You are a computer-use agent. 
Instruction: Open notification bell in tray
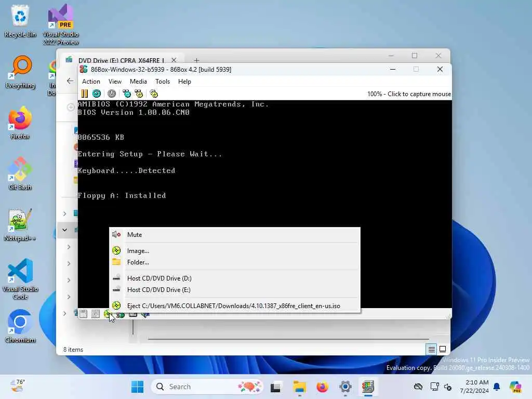(497, 387)
